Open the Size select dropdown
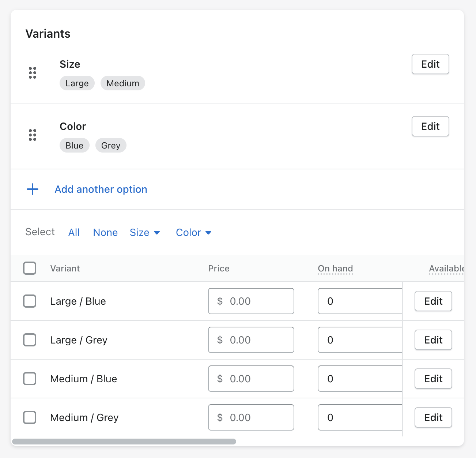The height and width of the screenshot is (458, 476). (x=145, y=232)
